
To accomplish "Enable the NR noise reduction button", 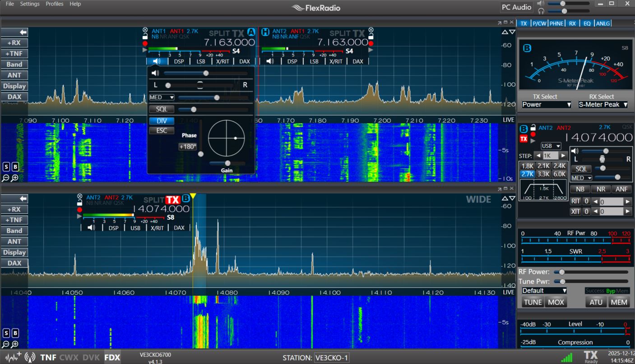I will pos(601,189).
